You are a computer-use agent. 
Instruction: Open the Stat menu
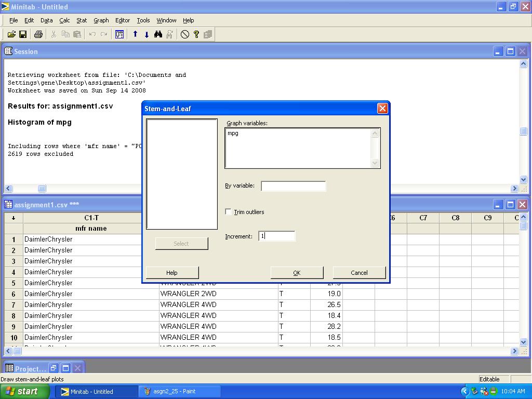click(82, 20)
